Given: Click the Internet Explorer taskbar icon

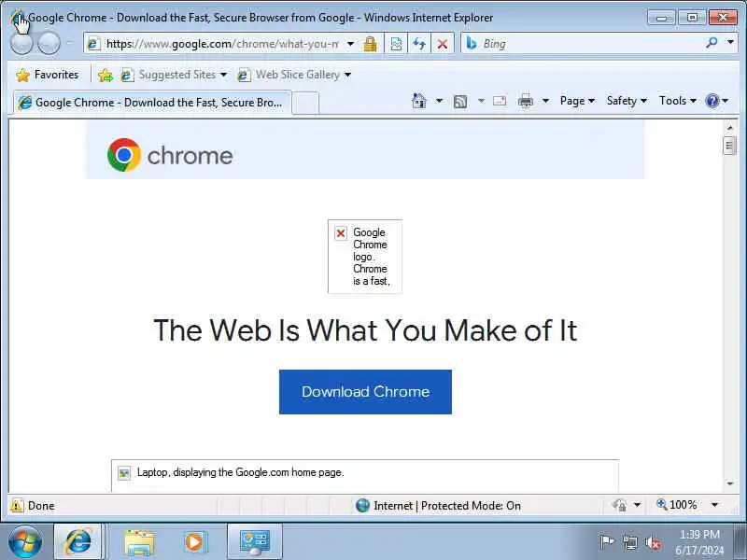Looking at the screenshot, I should click(x=78, y=541).
